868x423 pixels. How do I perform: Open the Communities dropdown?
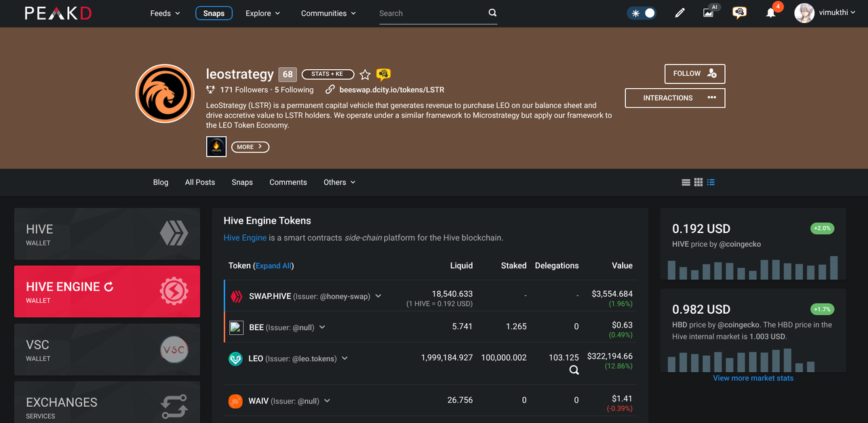click(328, 13)
